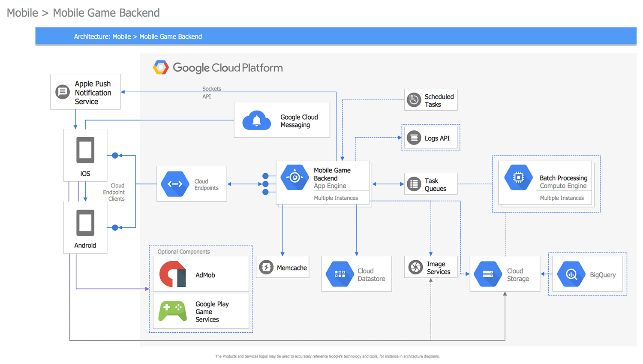The image size is (643, 364).
Task: Click the "Image Services" label
Action: click(x=439, y=268)
